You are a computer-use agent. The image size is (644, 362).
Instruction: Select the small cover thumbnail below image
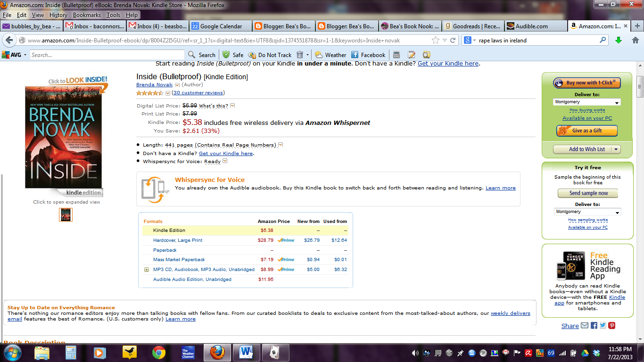point(66,214)
